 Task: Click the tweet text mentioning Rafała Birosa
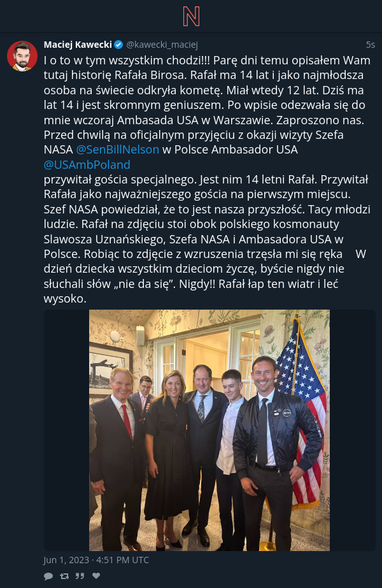(207, 179)
